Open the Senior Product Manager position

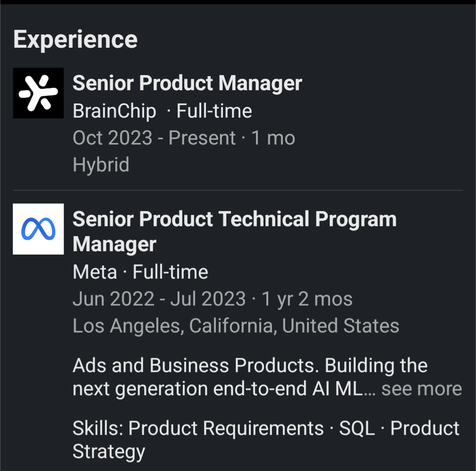coord(187,83)
